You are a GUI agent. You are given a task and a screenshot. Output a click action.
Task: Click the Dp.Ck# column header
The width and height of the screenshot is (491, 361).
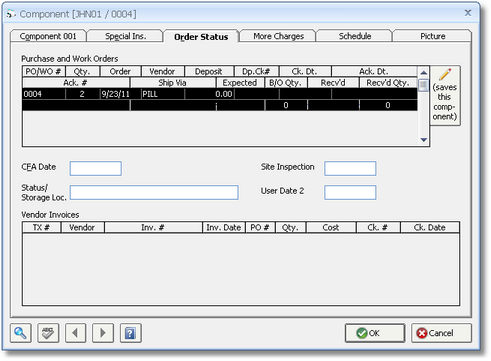(256, 71)
